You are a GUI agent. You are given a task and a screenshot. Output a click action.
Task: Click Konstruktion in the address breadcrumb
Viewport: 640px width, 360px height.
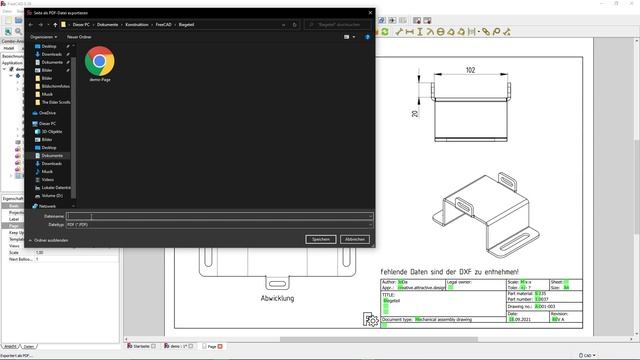tap(137, 25)
